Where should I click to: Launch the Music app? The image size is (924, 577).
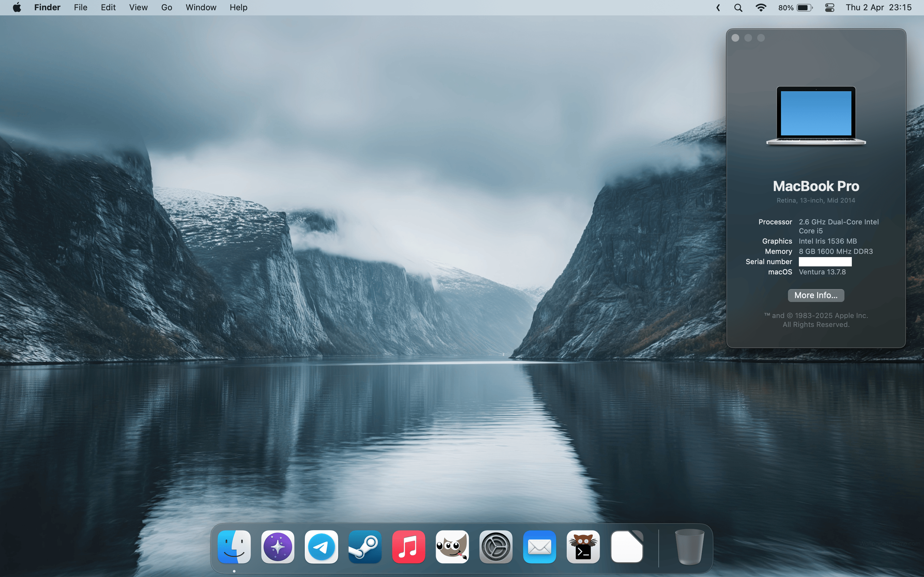408,547
